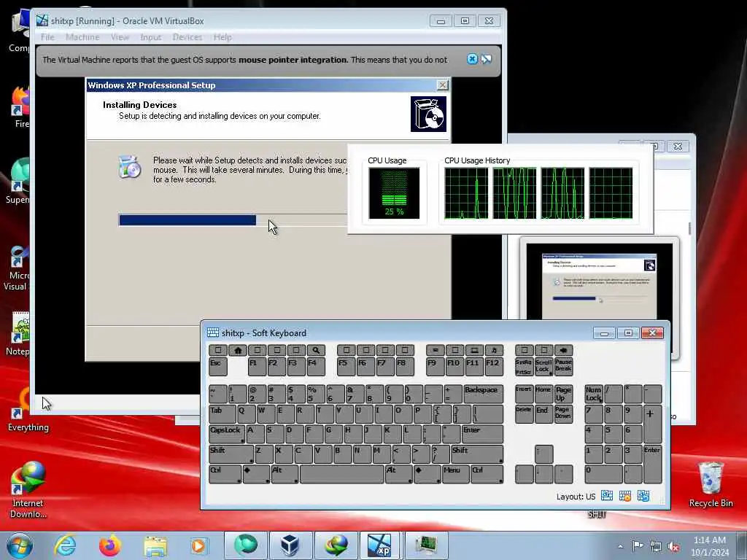Open the Input menu
This screenshot has width=747, height=560.
[x=150, y=37]
